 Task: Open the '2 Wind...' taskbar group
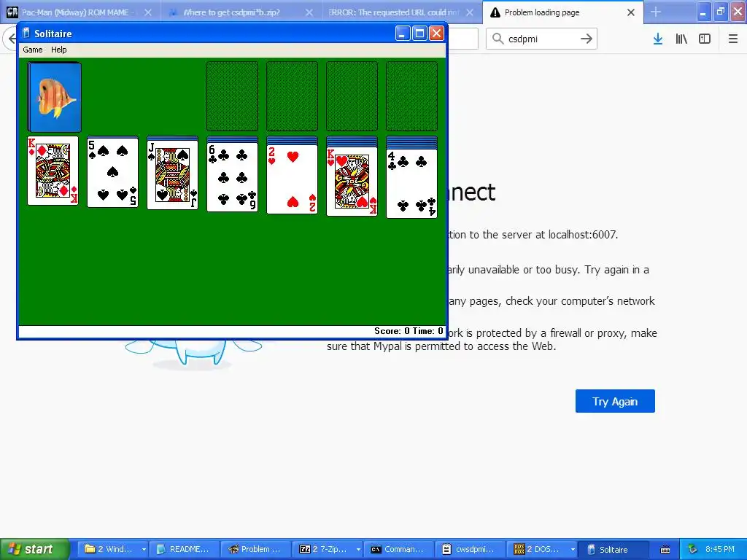(x=112, y=549)
